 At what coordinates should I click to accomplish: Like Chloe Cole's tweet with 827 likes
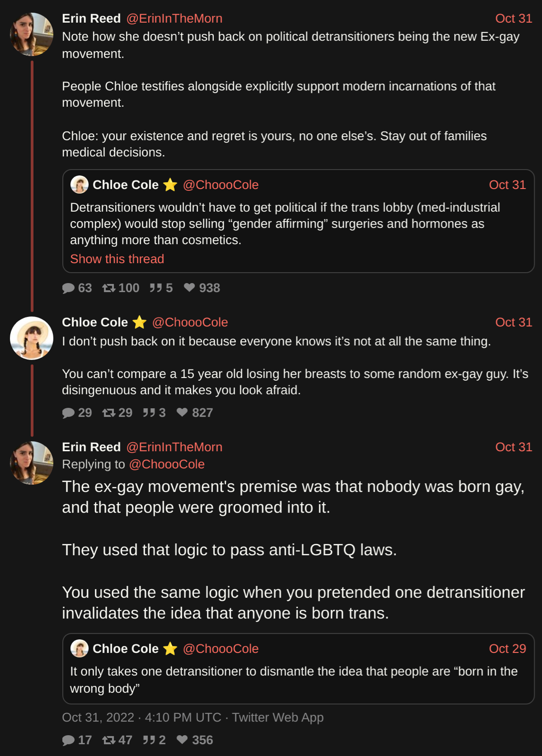point(182,412)
